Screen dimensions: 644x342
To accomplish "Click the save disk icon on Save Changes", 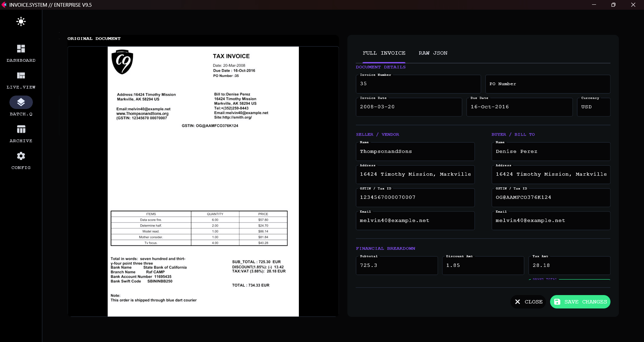I will pyautogui.click(x=557, y=301).
